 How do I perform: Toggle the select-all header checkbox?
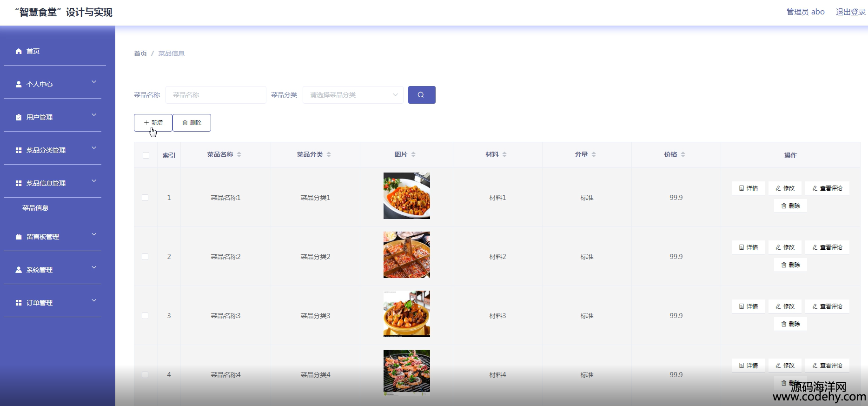click(x=146, y=155)
